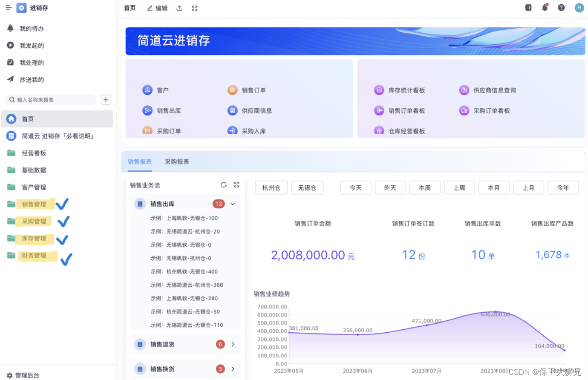Open 示例: 杭州简道云-无锡仓-50 entry
The height and width of the screenshot is (380, 588).
(x=185, y=311)
